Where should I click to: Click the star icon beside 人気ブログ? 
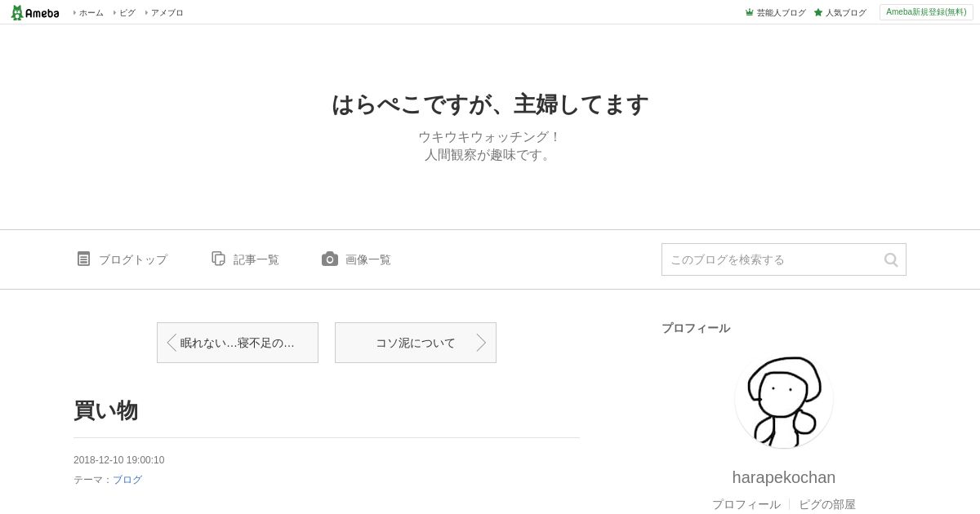[x=818, y=12]
